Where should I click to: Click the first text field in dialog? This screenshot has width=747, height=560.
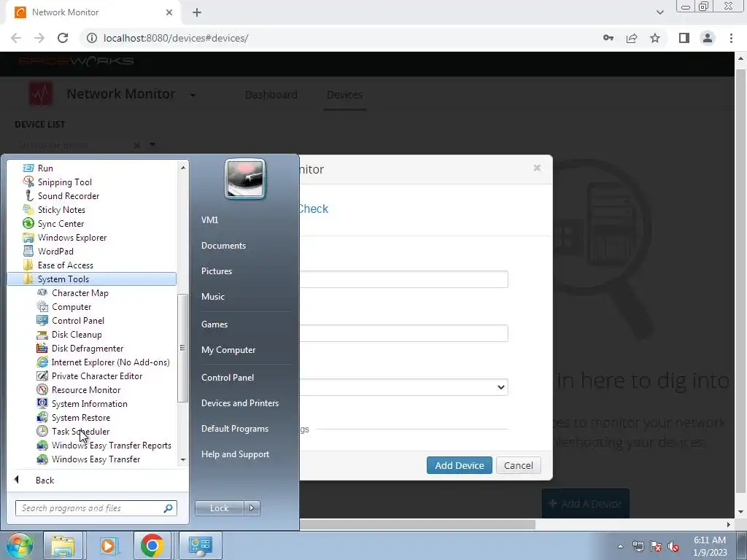pos(404,279)
